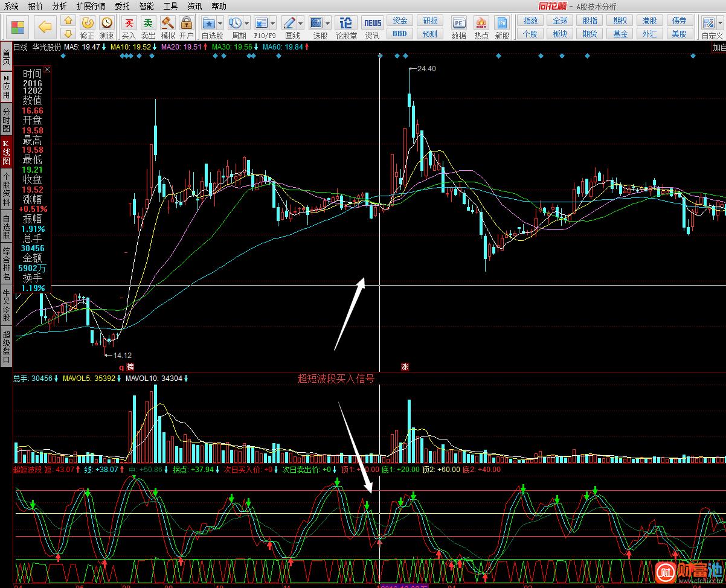This screenshot has height=588, width=726.
Task: Switch to the 牛叉诊股 sidebar tab
Action: 6,305
